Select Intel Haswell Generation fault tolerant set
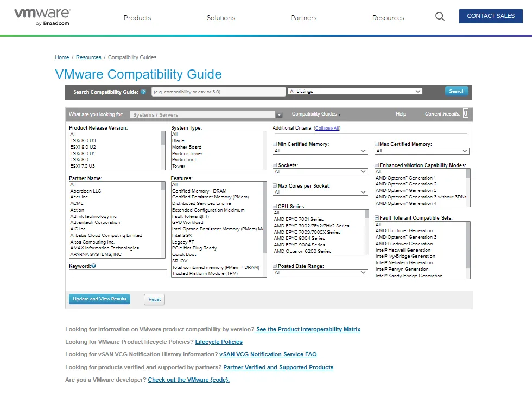Screen dimensions: 532x397 click(x=403, y=250)
